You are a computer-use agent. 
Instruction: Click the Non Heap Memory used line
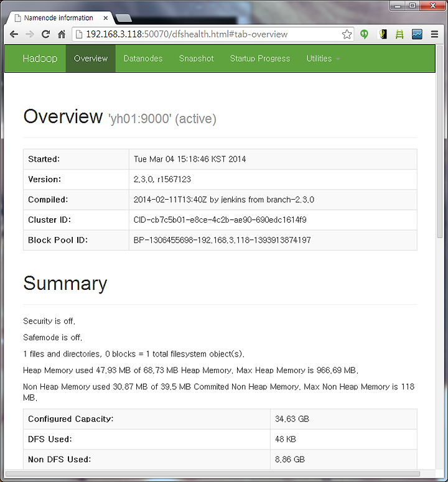tap(218, 392)
